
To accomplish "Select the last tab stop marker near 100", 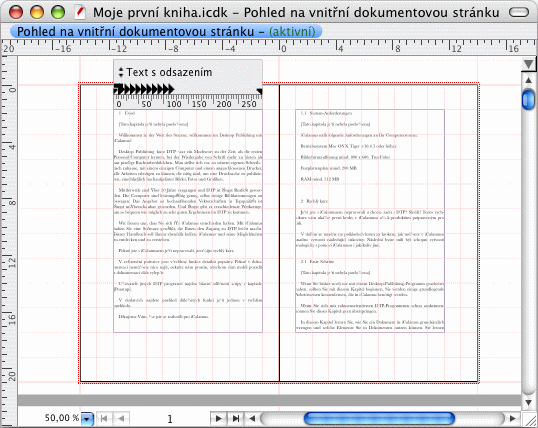I will [171, 90].
